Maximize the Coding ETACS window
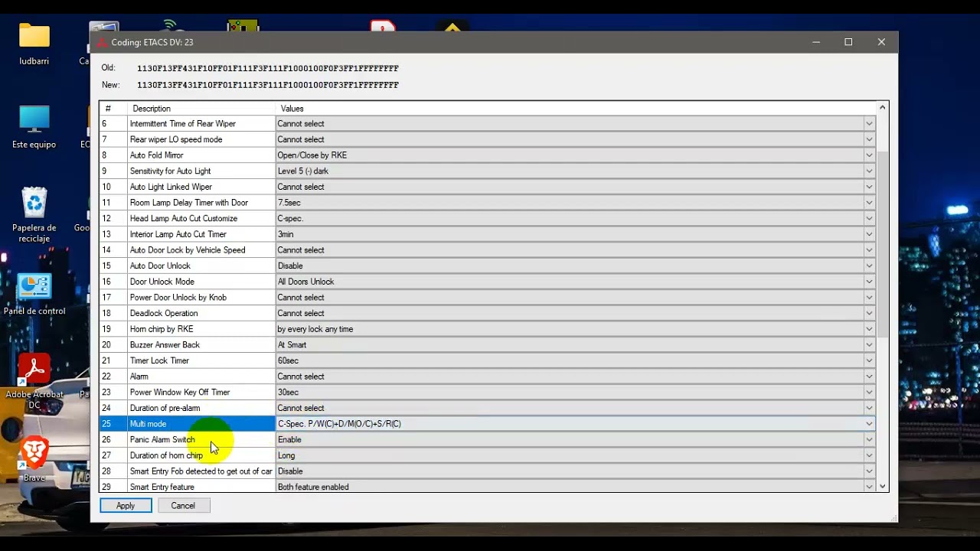Image resolution: width=980 pixels, height=551 pixels. 848,42
